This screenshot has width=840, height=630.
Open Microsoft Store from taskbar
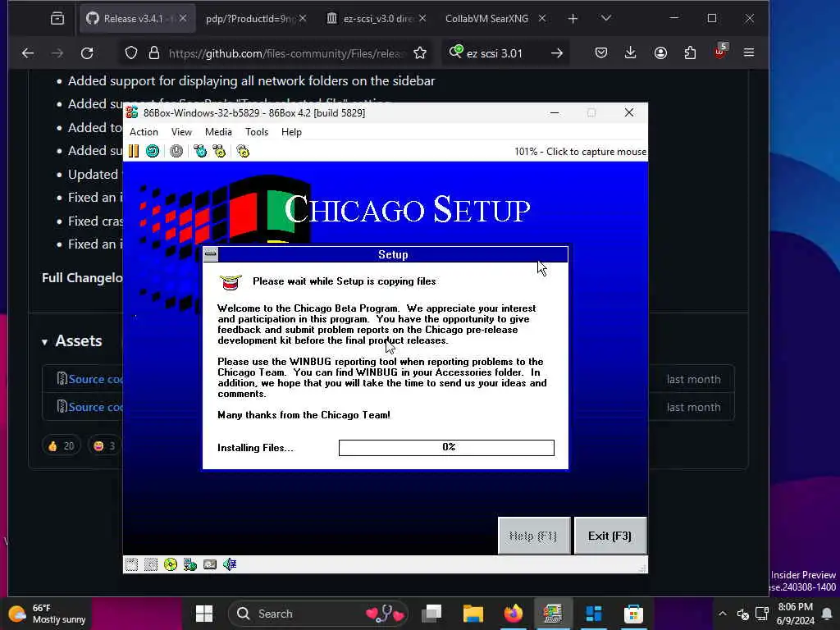[633, 614]
